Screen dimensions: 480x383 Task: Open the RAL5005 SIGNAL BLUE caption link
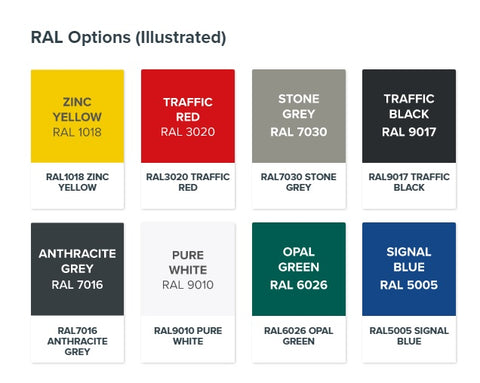(x=409, y=336)
